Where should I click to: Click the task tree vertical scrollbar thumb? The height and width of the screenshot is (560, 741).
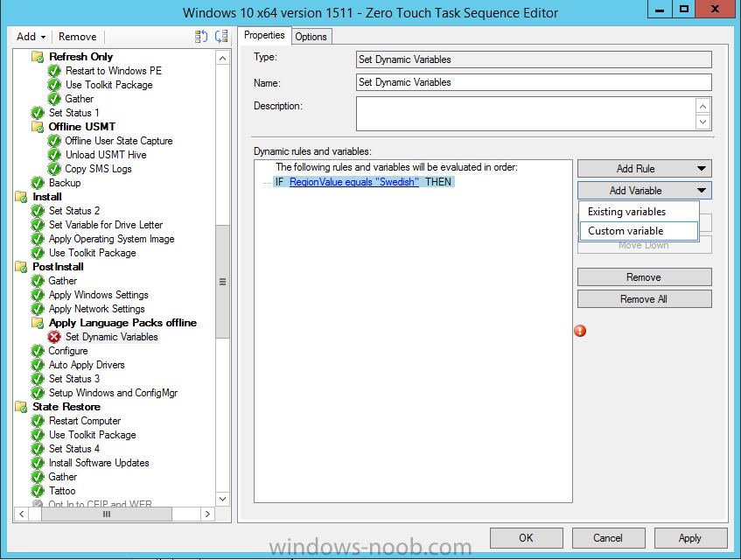point(222,282)
